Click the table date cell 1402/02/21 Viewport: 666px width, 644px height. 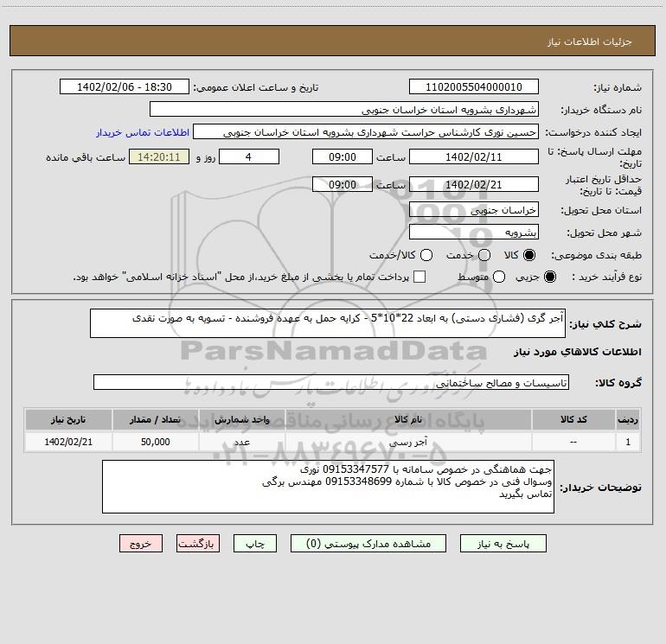[x=68, y=442]
